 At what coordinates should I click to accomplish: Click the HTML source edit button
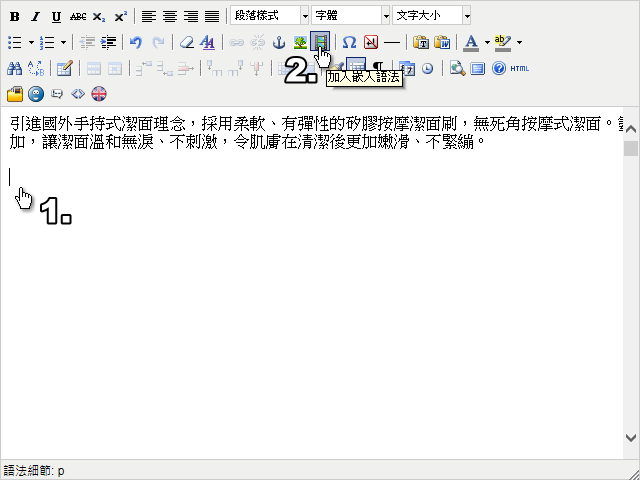click(x=519, y=68)
